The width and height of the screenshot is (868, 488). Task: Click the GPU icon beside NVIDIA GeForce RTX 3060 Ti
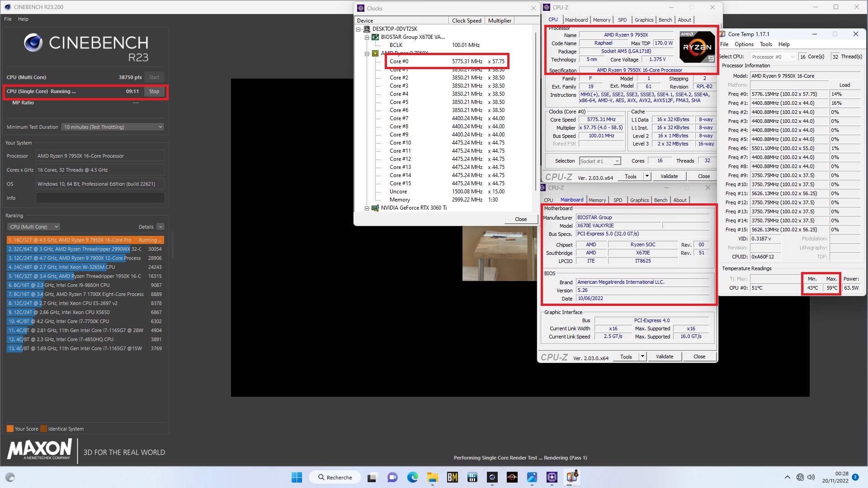[x=375, y=208]
